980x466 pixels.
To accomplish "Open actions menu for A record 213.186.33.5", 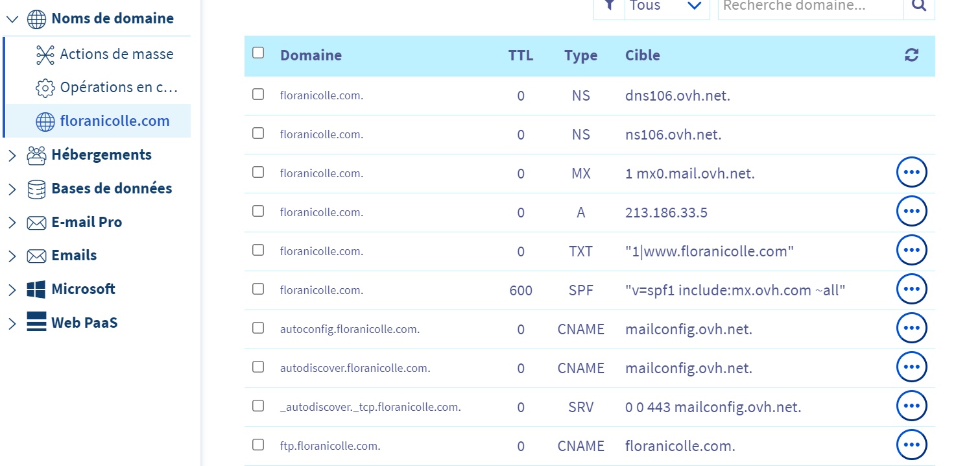I will (x=911, y=211).
